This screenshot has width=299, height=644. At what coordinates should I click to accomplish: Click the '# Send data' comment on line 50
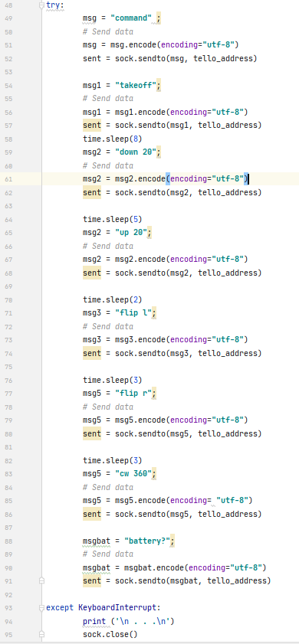click(108, 31)
